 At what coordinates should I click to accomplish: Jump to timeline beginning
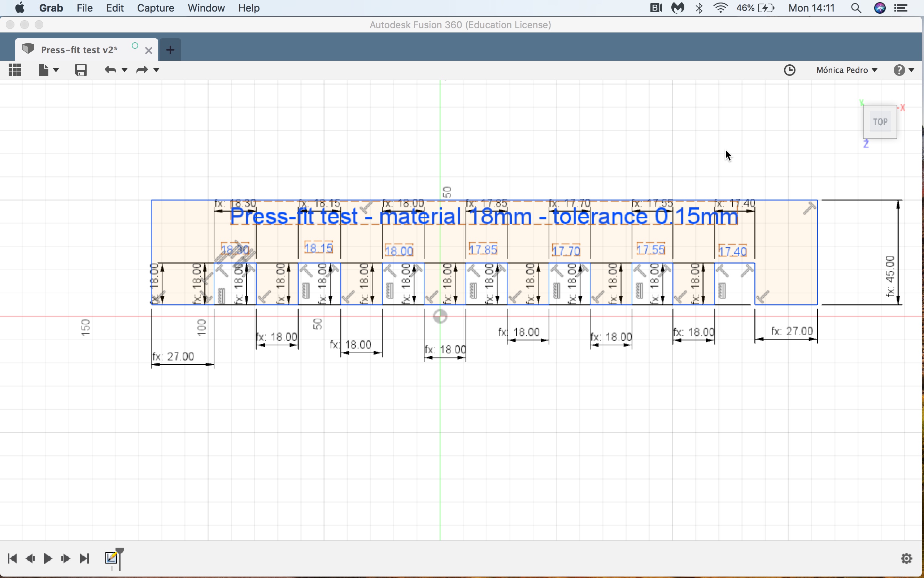[12, 558]
